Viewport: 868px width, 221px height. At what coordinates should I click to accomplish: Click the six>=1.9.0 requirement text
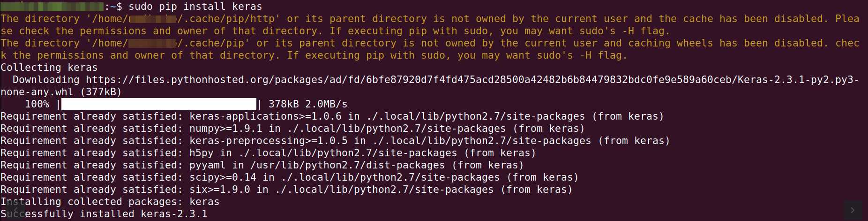click(x=220, y=190)
